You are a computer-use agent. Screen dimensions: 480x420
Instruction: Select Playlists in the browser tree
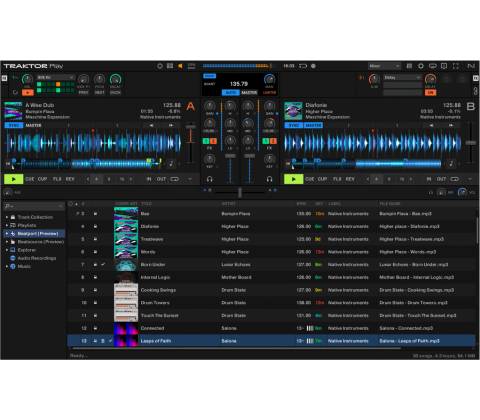pyautogui.click(x=27, y=225)
